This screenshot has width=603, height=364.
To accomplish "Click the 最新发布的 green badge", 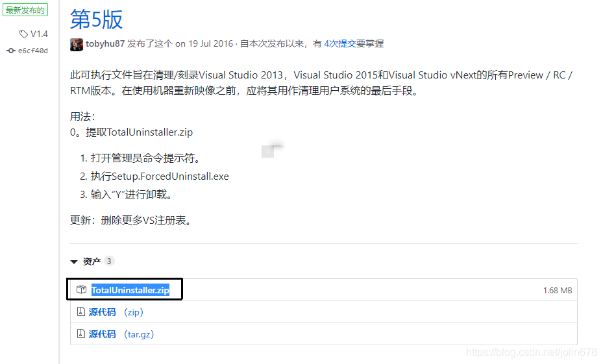I will (x=25, y=10).
